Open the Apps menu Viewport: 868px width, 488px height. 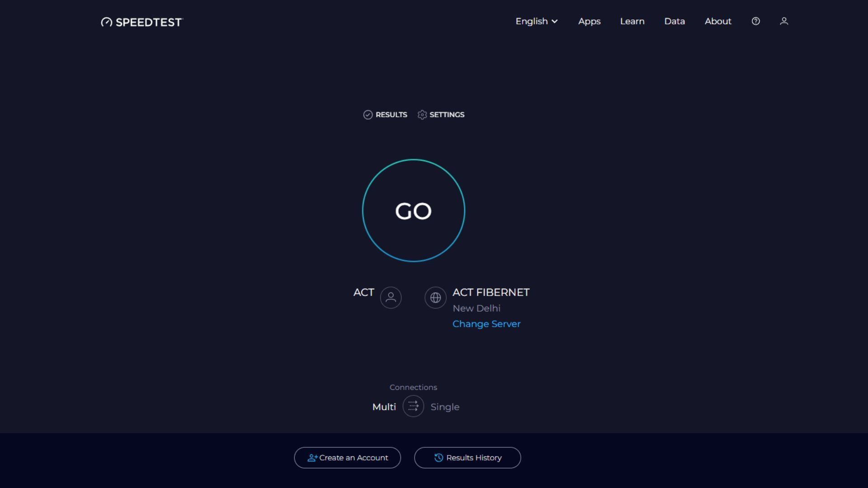click(589, 21)
